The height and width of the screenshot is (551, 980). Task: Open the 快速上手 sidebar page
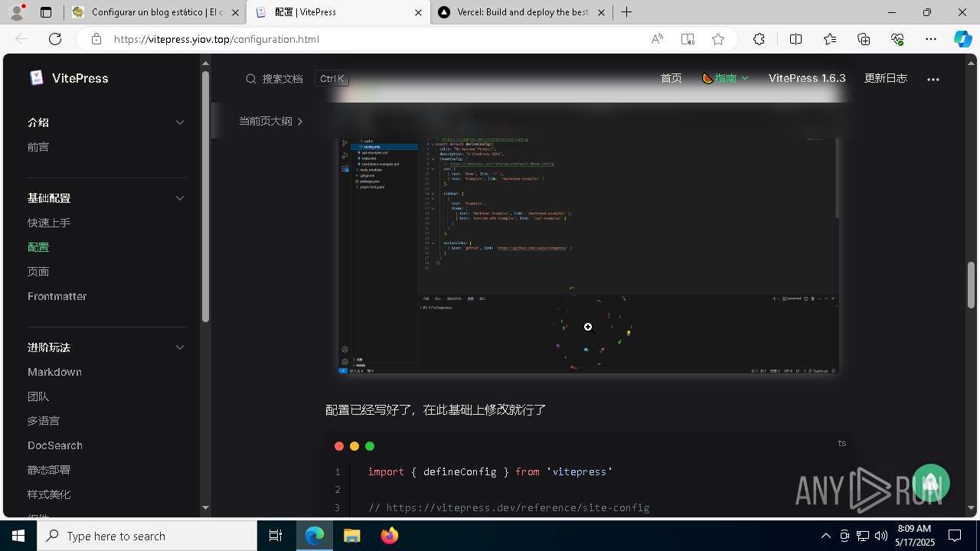click(49, 223)
